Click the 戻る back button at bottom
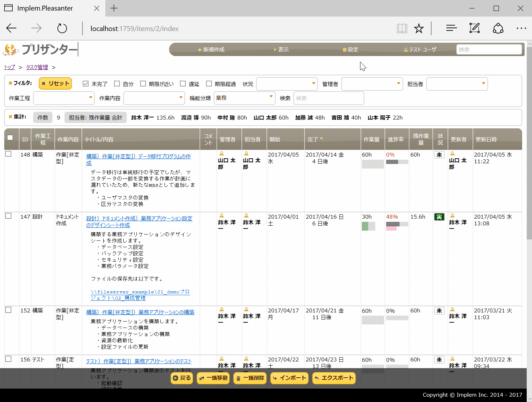The image size is (532, 402). coord(181,378)
